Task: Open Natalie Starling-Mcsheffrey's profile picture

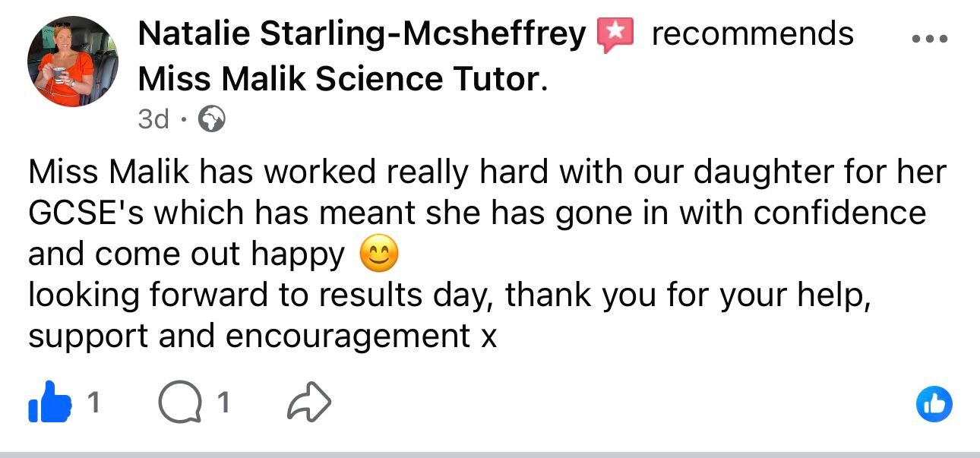Action: click(73, 62)
